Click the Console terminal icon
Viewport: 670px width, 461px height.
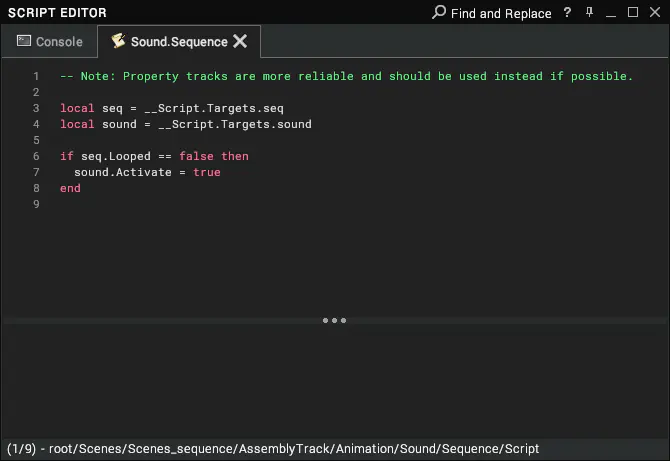click(24, 41)
